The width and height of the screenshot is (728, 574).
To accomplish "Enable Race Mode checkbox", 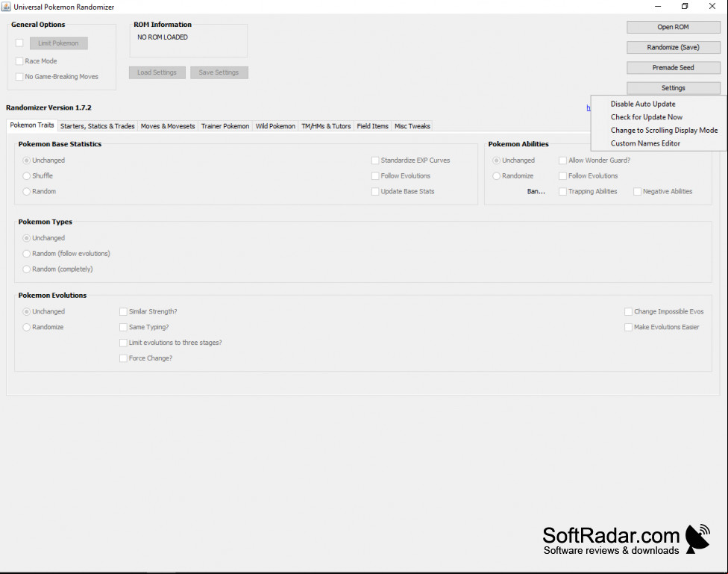I will (x=19, y=61).
